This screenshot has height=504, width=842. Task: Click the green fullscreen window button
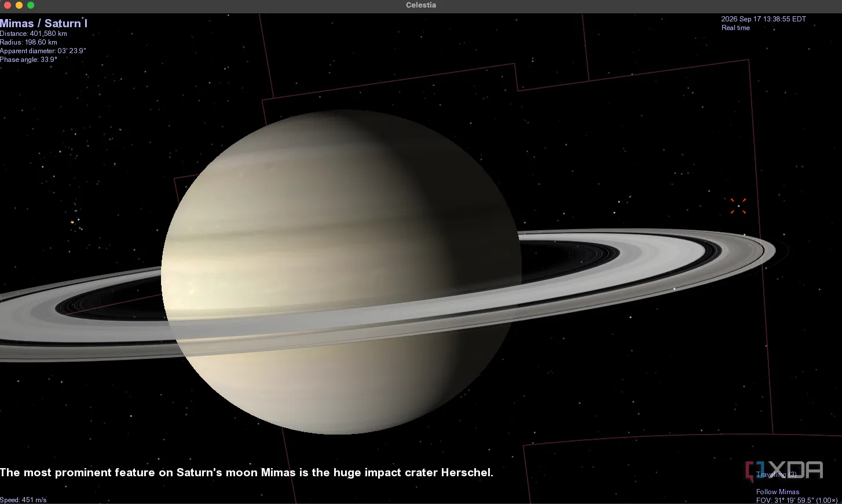(31, 5)
